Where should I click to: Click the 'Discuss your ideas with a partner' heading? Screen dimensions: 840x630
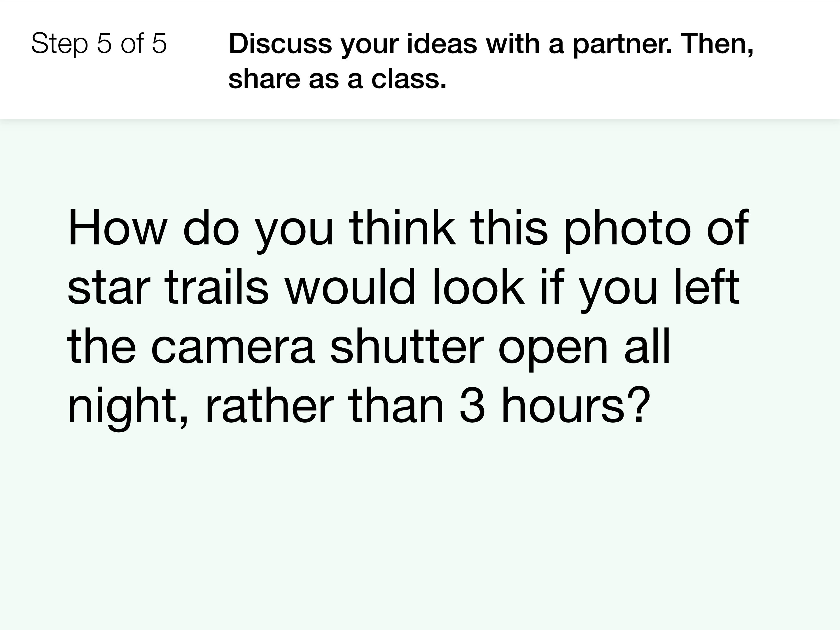[x=491, y=61]
